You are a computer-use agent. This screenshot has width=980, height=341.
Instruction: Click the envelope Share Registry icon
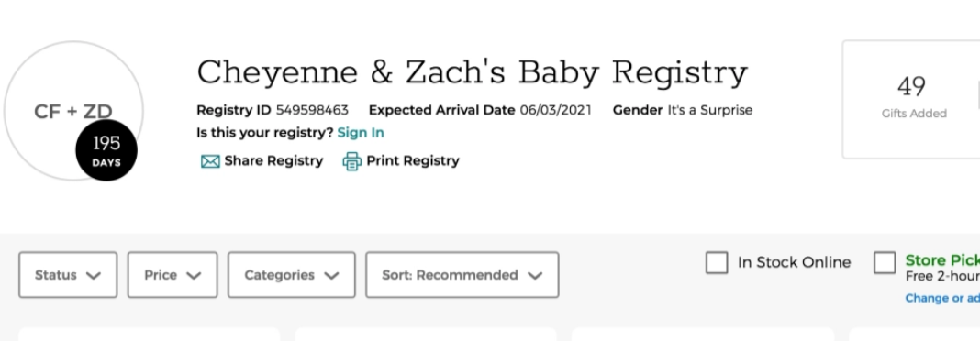coord(210,161)
